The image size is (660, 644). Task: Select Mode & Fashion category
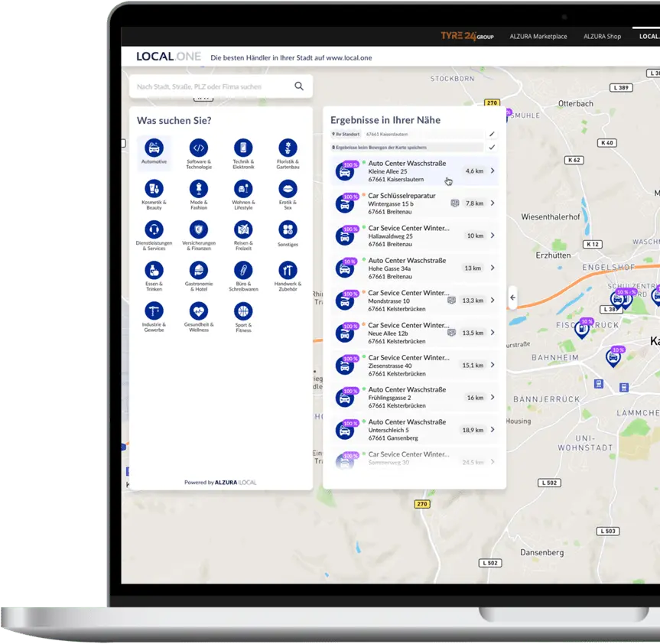[x=199, y=189]
